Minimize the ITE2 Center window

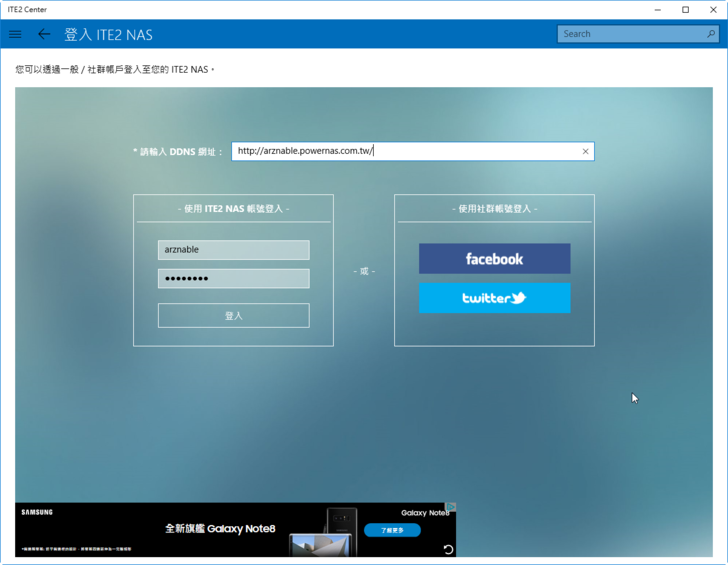(x=657, y=9)
